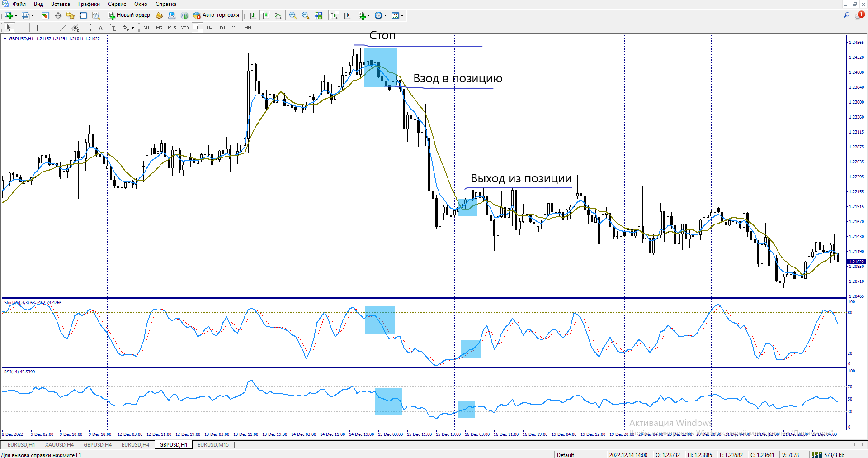Select the Стоп text object on chart
Viewport: 868px width, 458px height.
[x=382, y=36]
